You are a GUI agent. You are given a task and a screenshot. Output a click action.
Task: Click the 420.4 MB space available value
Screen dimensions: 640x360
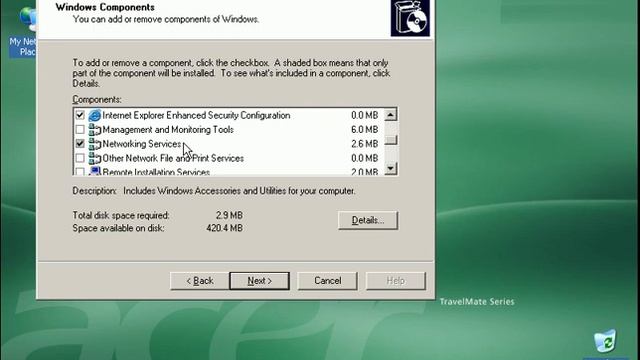(x=224, y=228)
